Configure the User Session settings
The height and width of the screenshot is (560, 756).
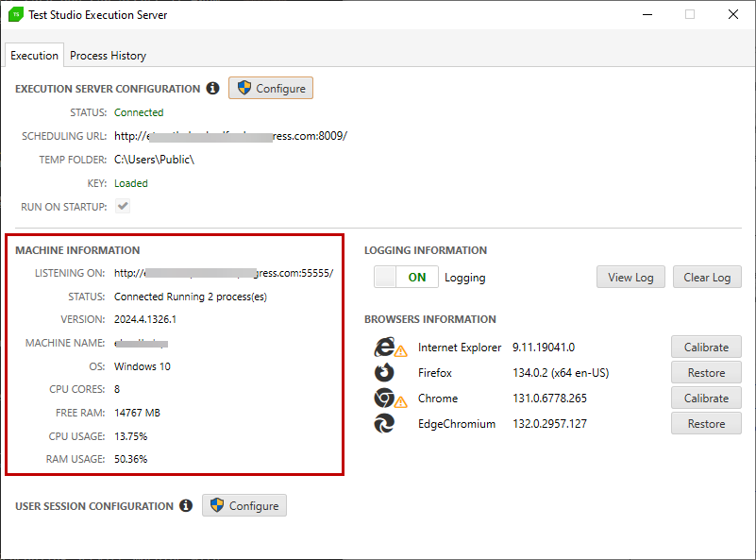point(244,505)
